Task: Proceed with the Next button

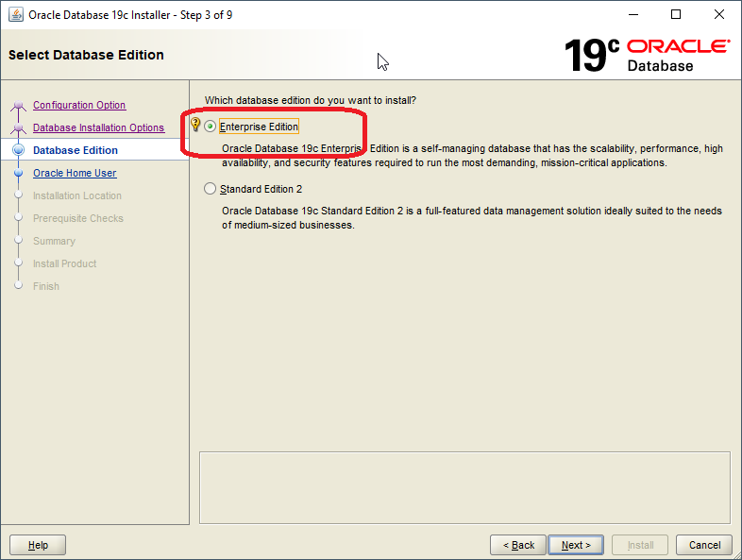Action: click(x=576, y=545)
